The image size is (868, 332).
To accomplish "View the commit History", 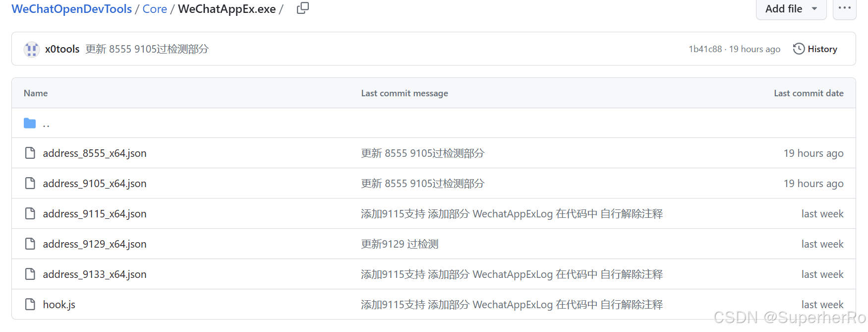I will 815,49.
